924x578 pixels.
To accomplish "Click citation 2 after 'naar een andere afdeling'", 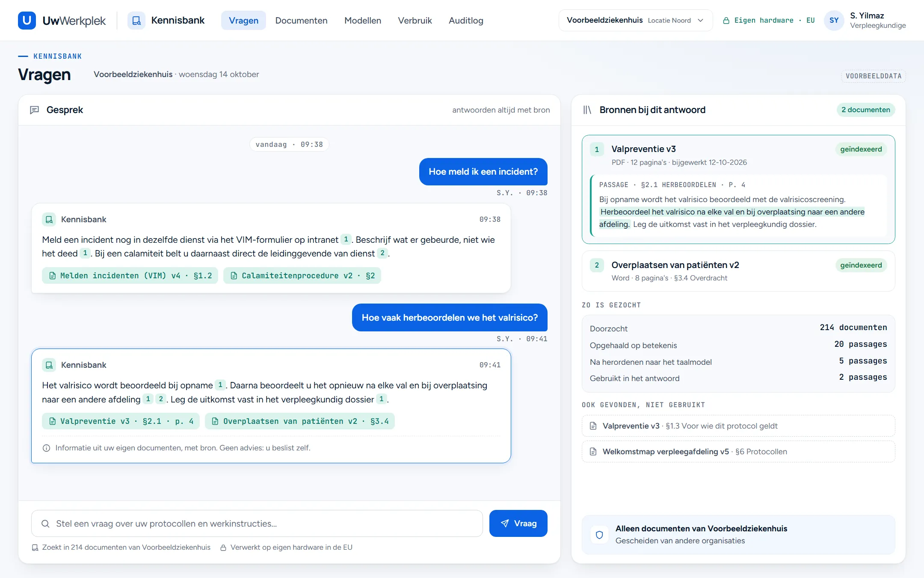I will [x=161, y=399].
